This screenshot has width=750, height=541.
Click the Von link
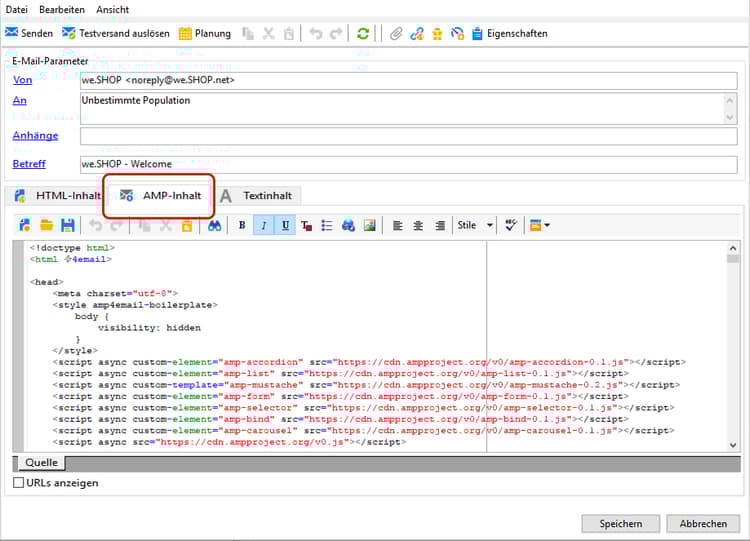coord(22,80)
